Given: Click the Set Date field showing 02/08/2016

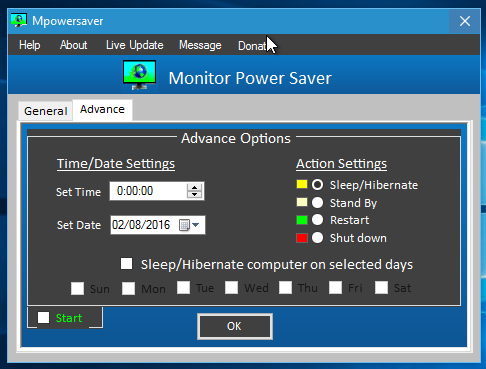Looking at the screenshot, I should [x=158, y=225].
